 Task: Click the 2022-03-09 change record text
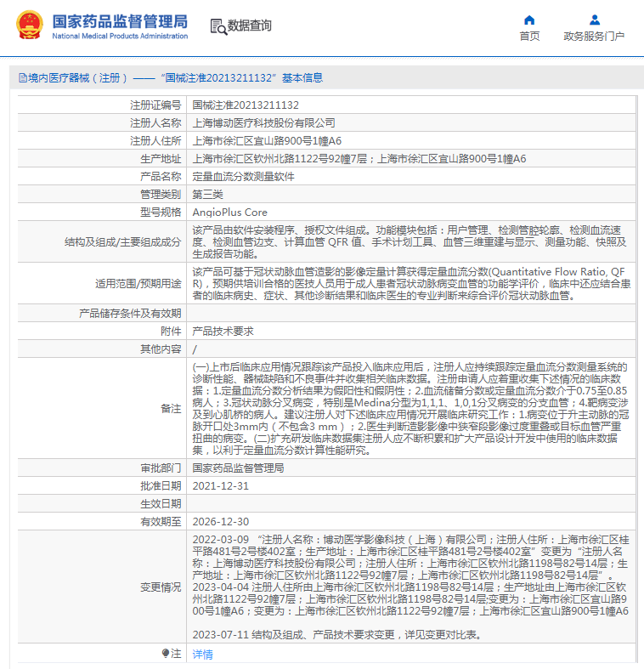pyautogui.click(x=410, y=557)
